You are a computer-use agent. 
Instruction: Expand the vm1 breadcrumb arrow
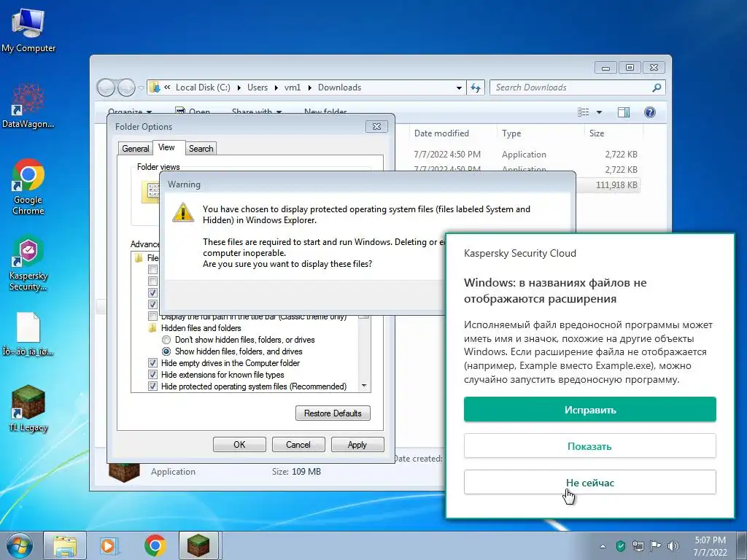coord(309,87)
